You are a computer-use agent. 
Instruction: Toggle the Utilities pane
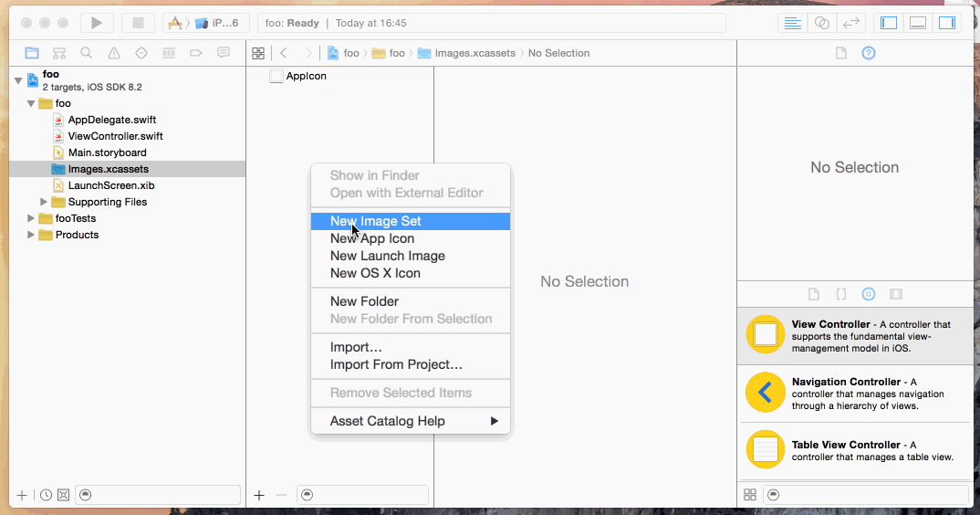click(x=947, y=23)
